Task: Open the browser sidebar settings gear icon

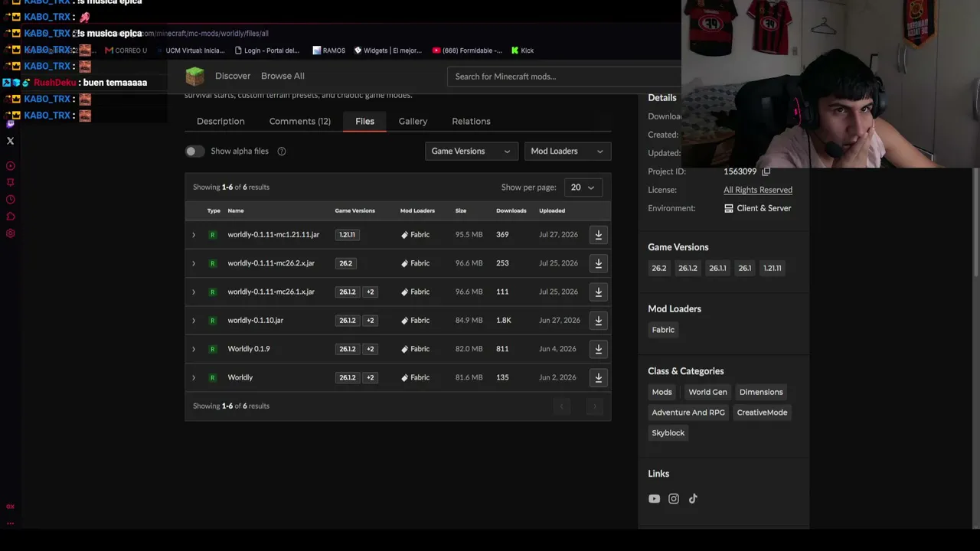Action: pos(11,233)
